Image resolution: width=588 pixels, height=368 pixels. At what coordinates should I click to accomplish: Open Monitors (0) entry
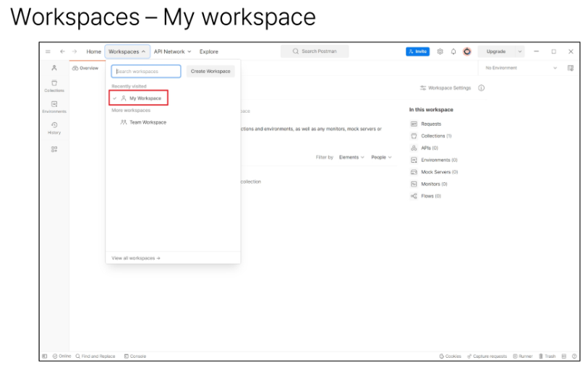pyautogui.click(x=429, y=184)
